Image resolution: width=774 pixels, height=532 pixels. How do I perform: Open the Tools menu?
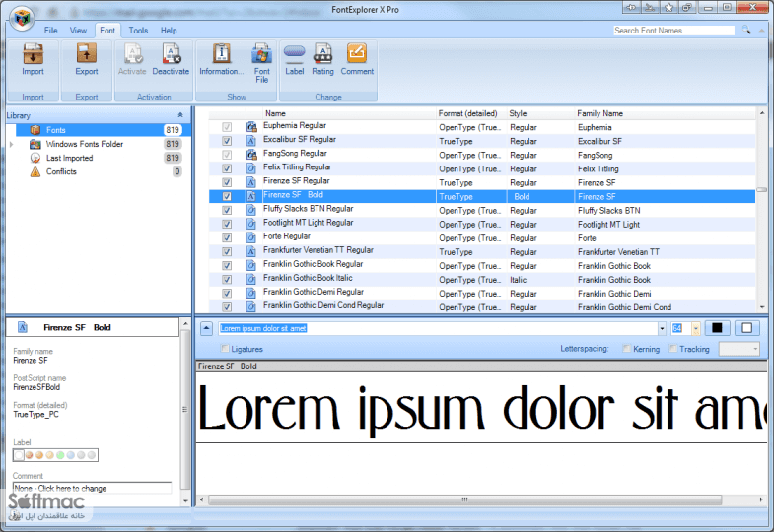point(138,31)
